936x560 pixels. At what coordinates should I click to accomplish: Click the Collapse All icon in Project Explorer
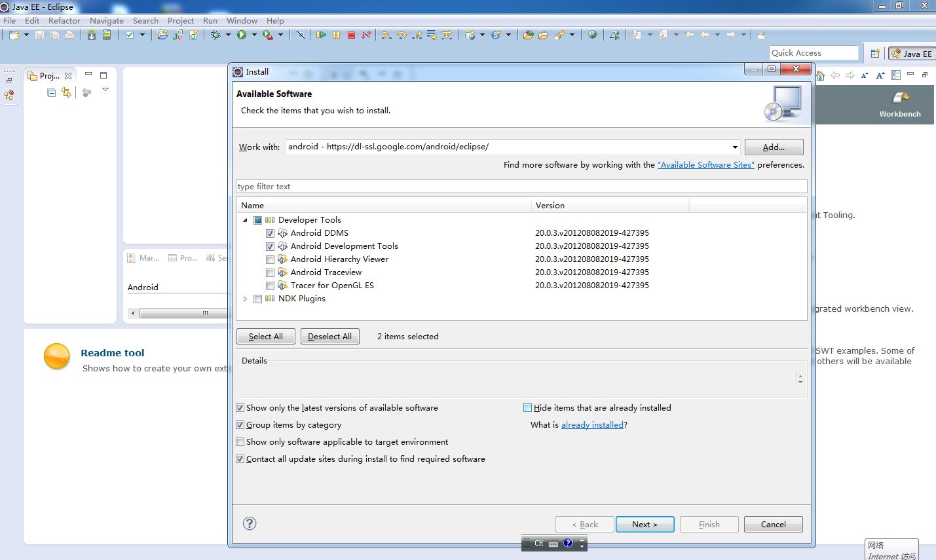52,93
